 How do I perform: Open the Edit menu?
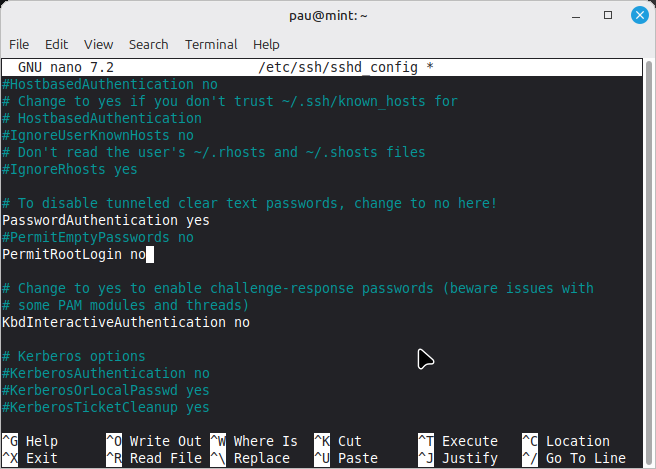tap(56, 44)
